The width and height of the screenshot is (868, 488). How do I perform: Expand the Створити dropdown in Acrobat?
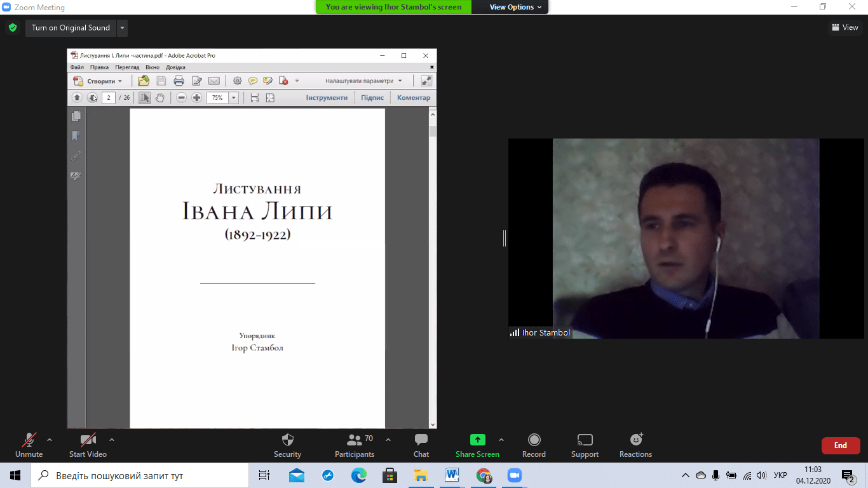[x=119, y=81]
